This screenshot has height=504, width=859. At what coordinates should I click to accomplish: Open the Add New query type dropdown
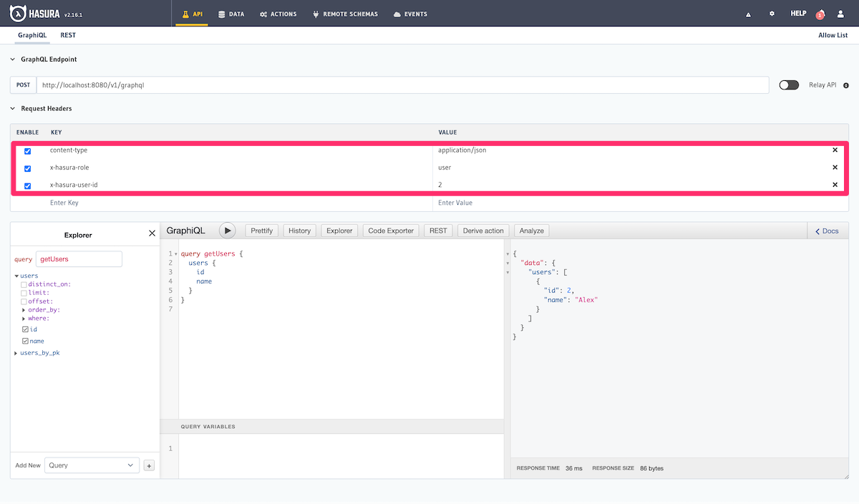tap(92, 465)
